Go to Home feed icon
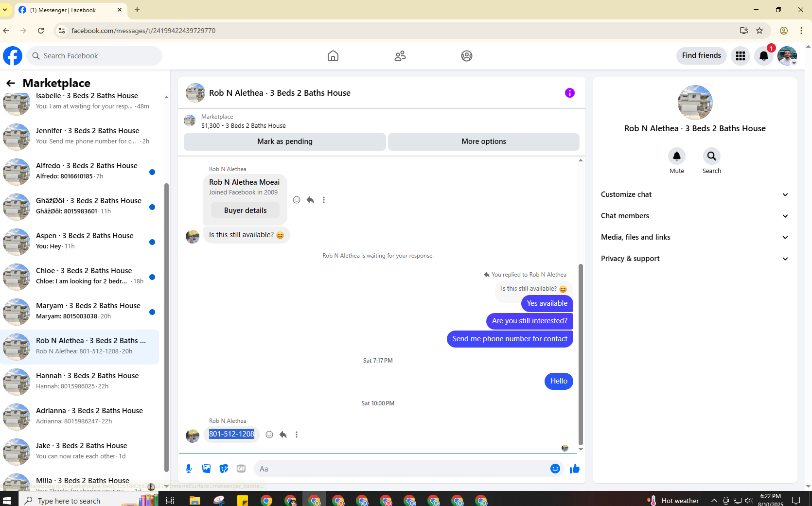Screen dimensions: 812x506 pyautogui.click(x=333, y=56)
